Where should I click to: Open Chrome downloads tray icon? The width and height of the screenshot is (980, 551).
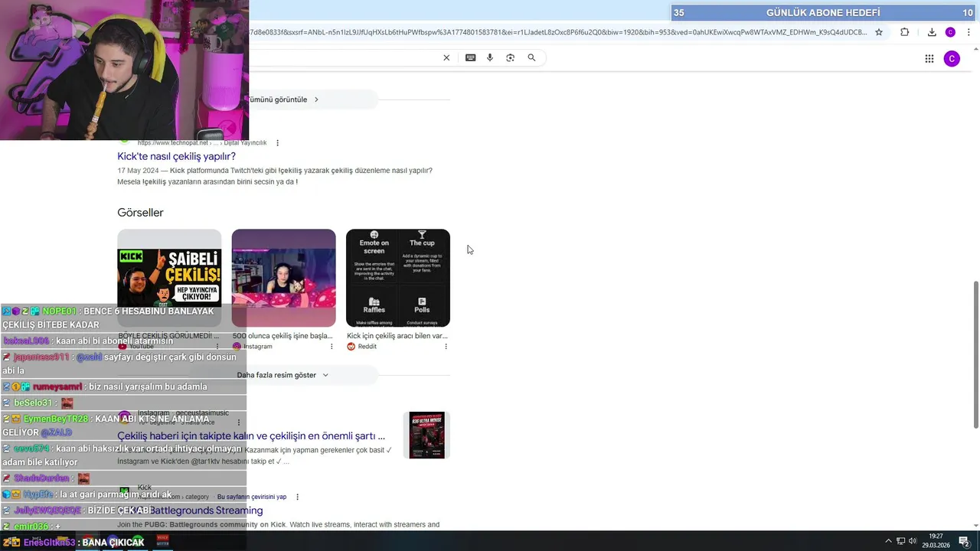[x=932, y=32]
